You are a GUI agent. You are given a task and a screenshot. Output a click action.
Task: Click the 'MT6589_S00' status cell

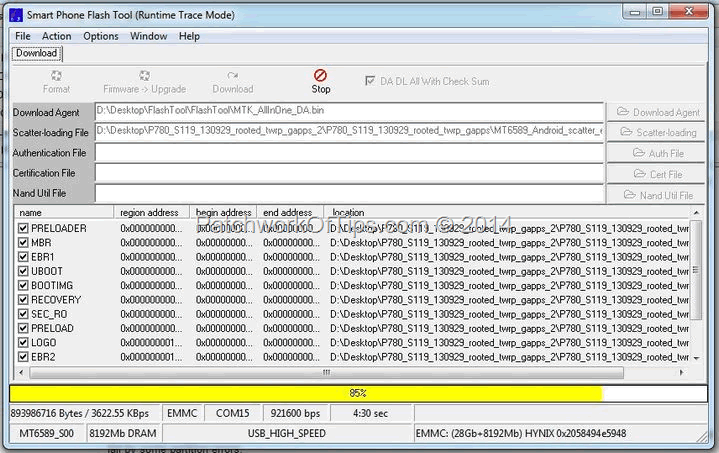pos(46,433)
